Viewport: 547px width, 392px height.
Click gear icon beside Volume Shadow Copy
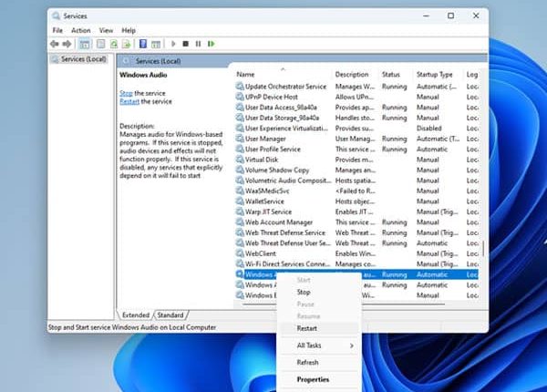tap(240, 170)
